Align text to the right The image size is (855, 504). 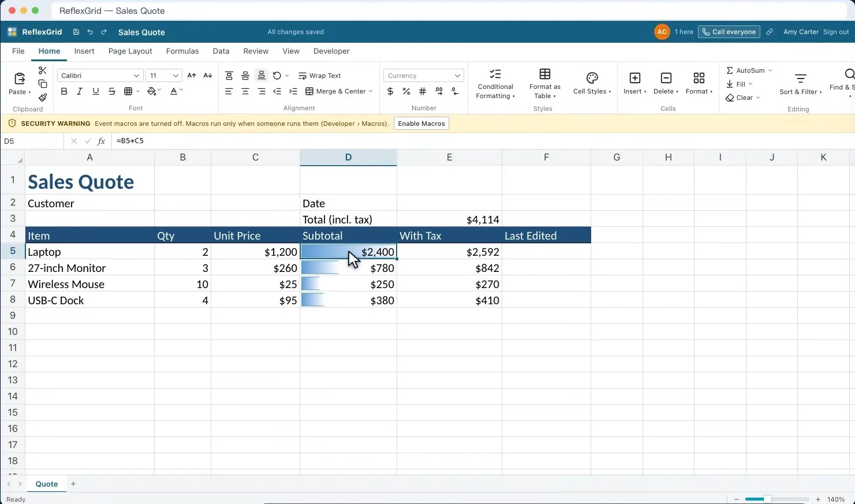click(262, 91)
